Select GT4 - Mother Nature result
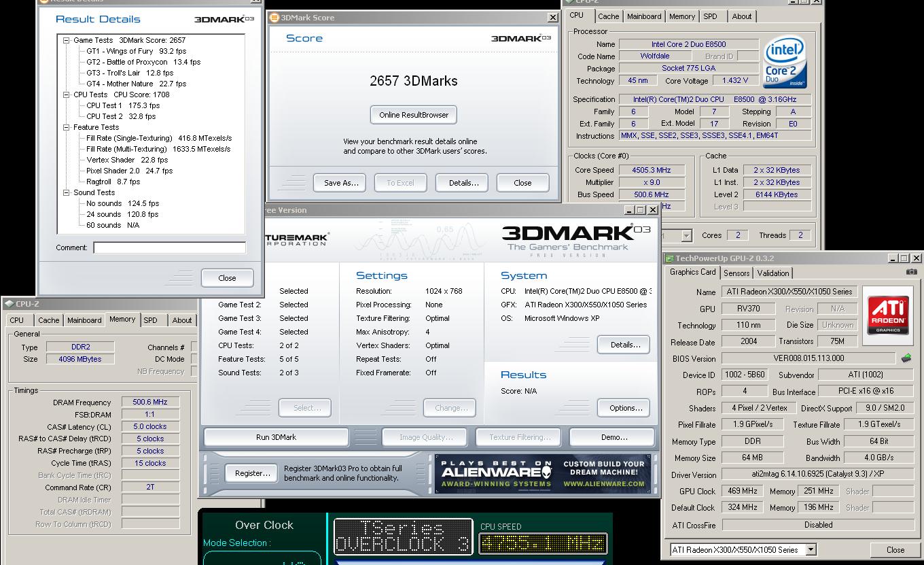 pos(136,84)
